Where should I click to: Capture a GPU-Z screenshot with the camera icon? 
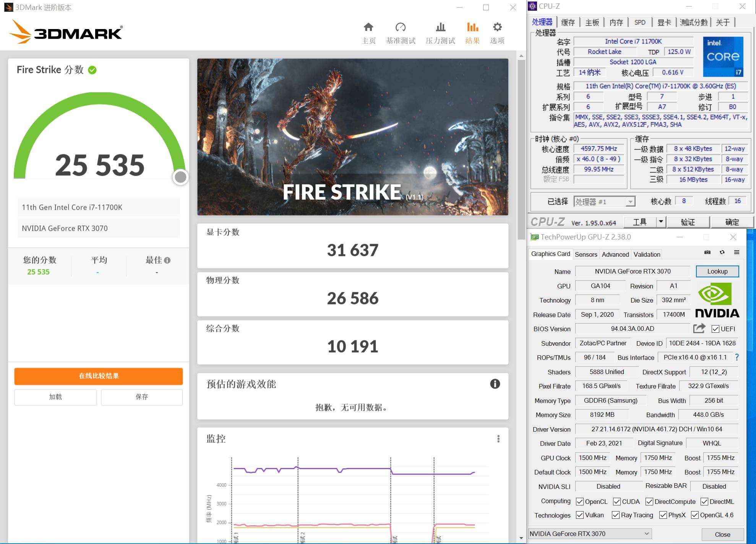pyautogui.click(x=707, y=253)
